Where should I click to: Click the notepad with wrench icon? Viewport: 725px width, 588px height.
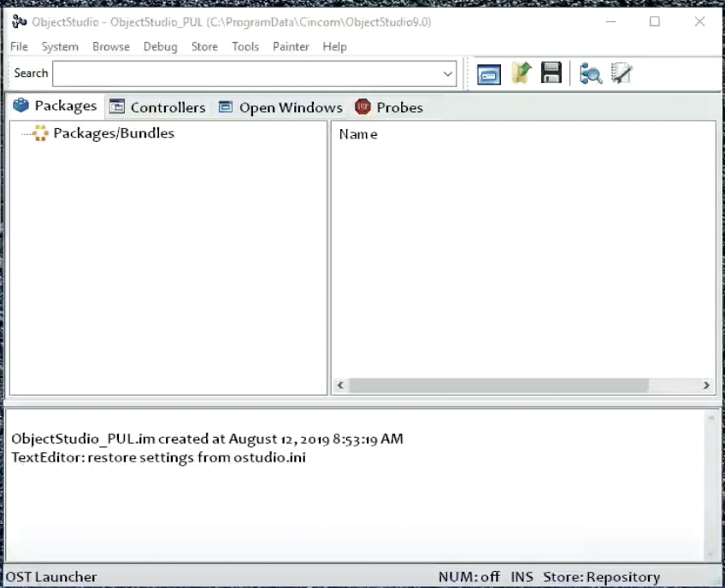tap(621, 74)
